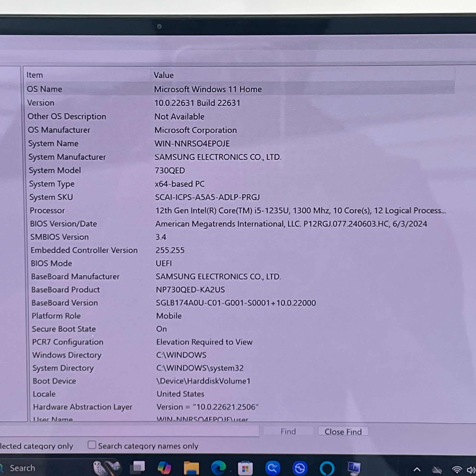Select Hardware Abstraction Layer label
This screenshot has width=476, height=476.
(x=82, y=407)
